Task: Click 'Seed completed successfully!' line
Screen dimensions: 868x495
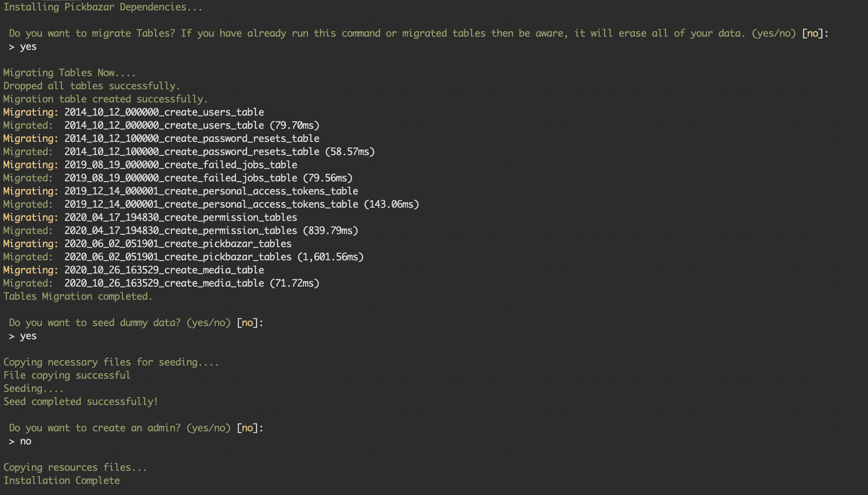Action: 81,402
